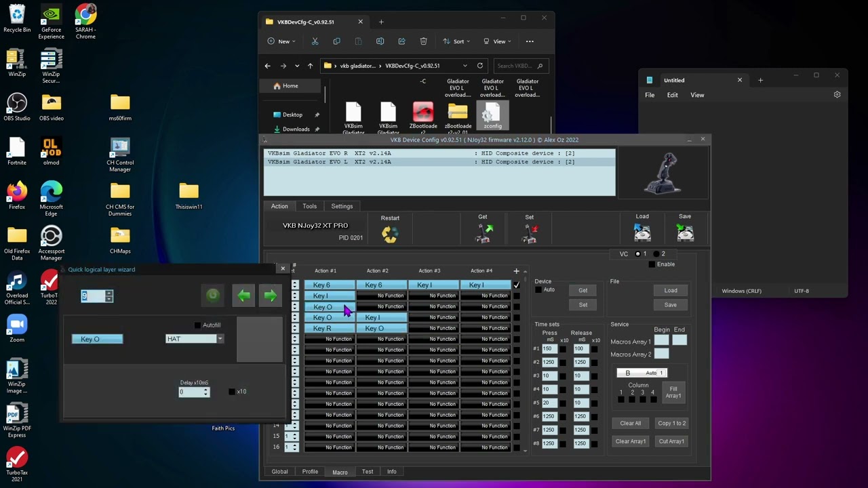Click the plus icon beside Action #4

click(x=516, y=271)
